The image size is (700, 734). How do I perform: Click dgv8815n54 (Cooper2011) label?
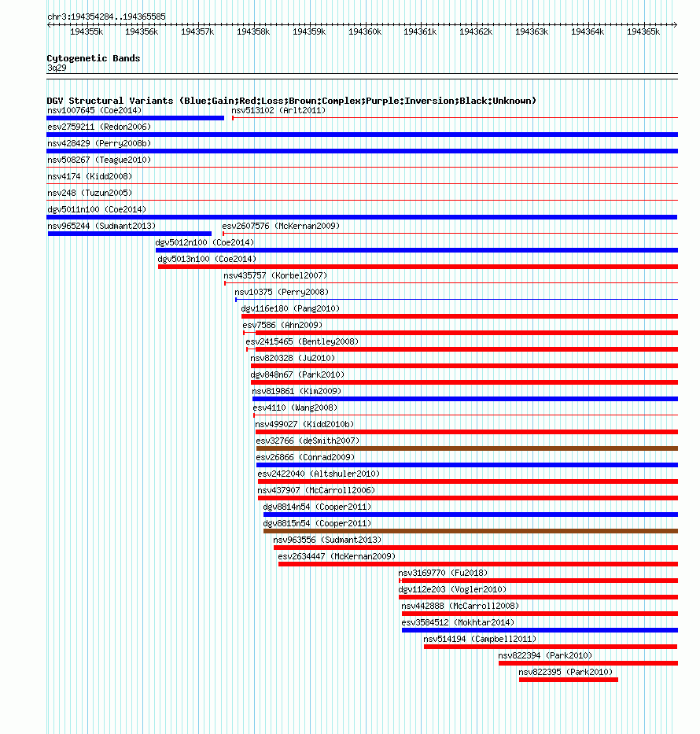[x=317, y=523]
